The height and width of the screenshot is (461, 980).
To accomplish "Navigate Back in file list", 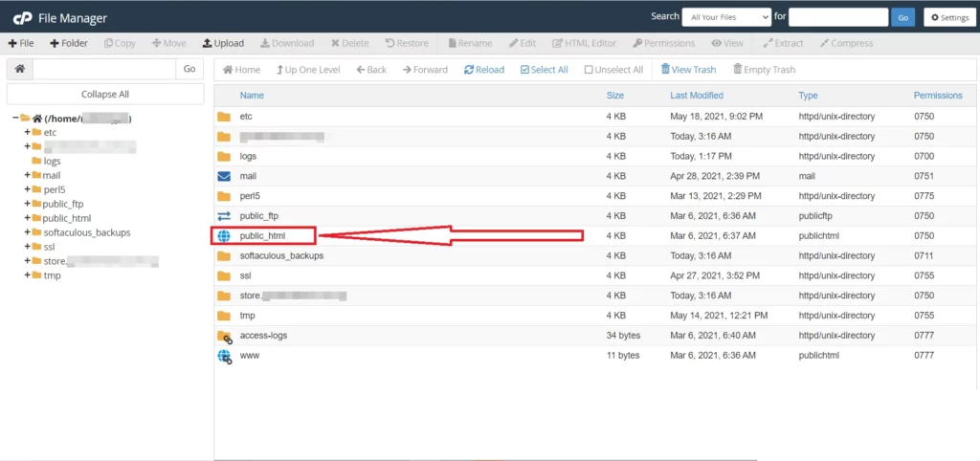I will [x=371, y=69].
